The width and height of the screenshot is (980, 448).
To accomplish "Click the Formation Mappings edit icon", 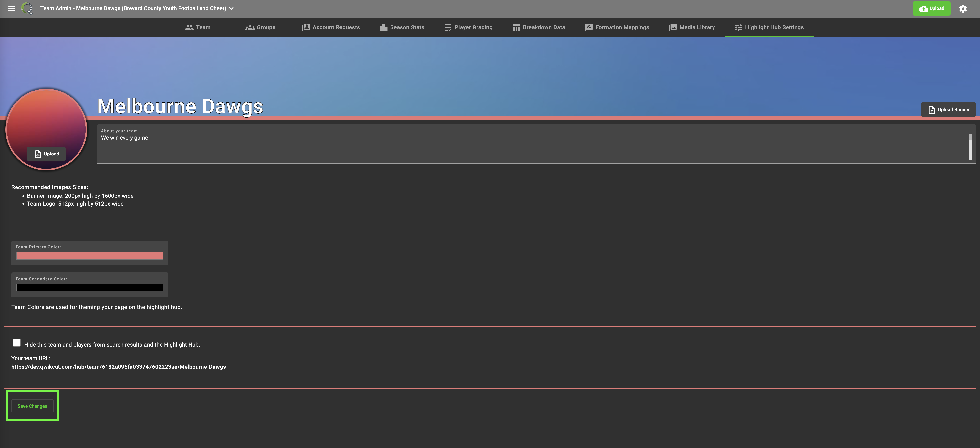I will tap(589, 27).
